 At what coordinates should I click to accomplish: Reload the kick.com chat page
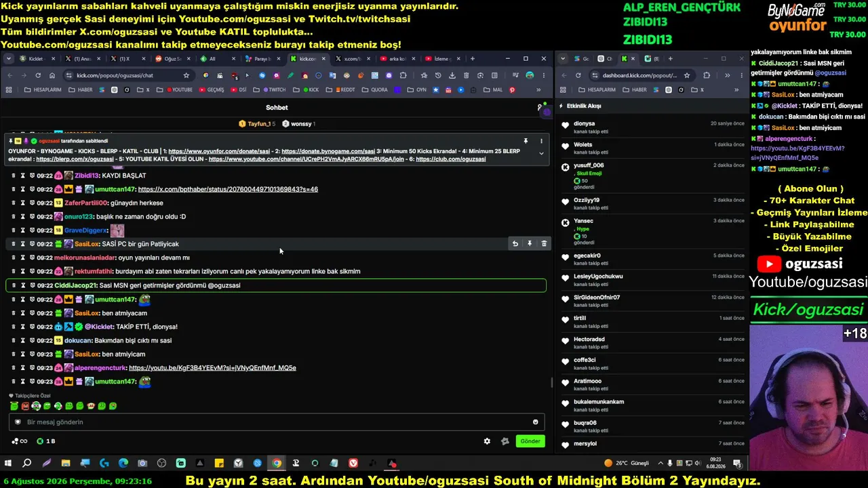click(x=38, y=75)
